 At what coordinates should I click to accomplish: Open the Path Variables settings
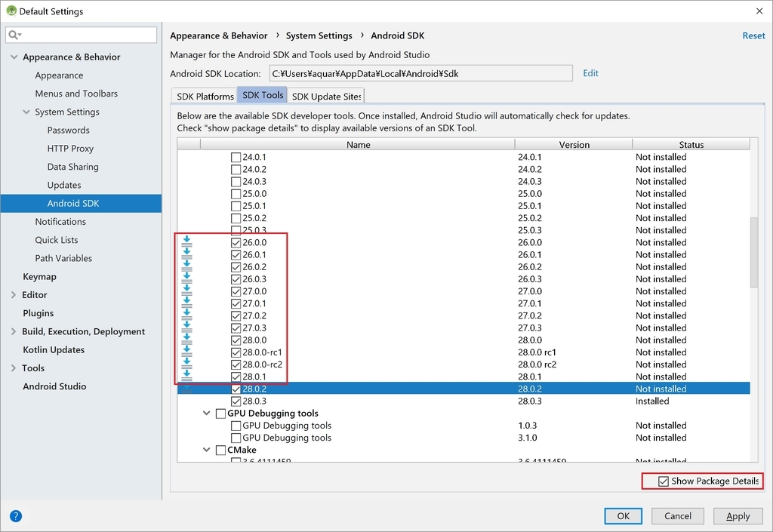pyautogui.click(x=63, y=258)
